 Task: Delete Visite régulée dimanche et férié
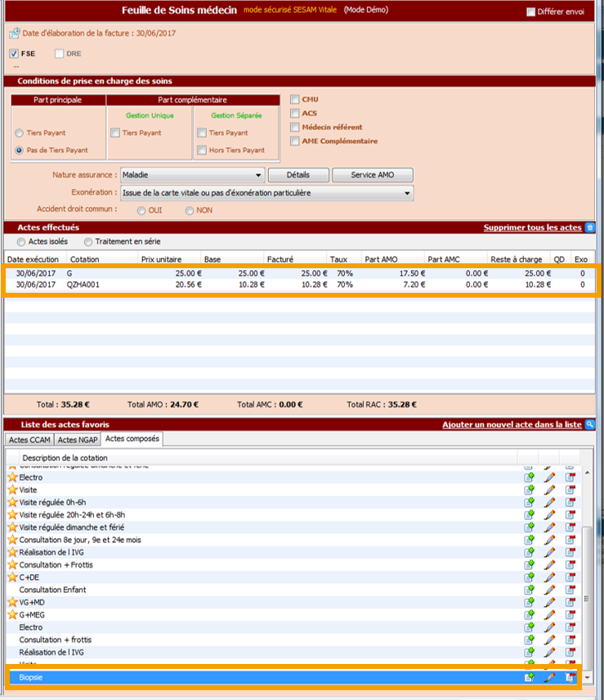570,527
